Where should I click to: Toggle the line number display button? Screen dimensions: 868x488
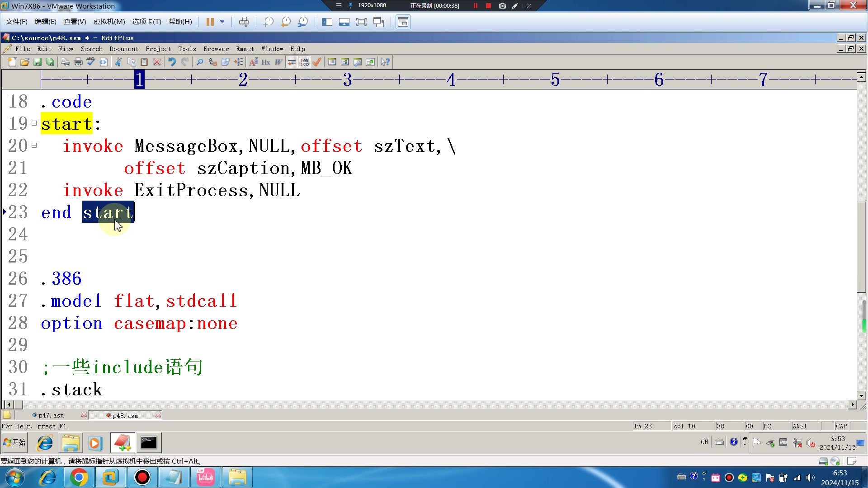[305, 62]
